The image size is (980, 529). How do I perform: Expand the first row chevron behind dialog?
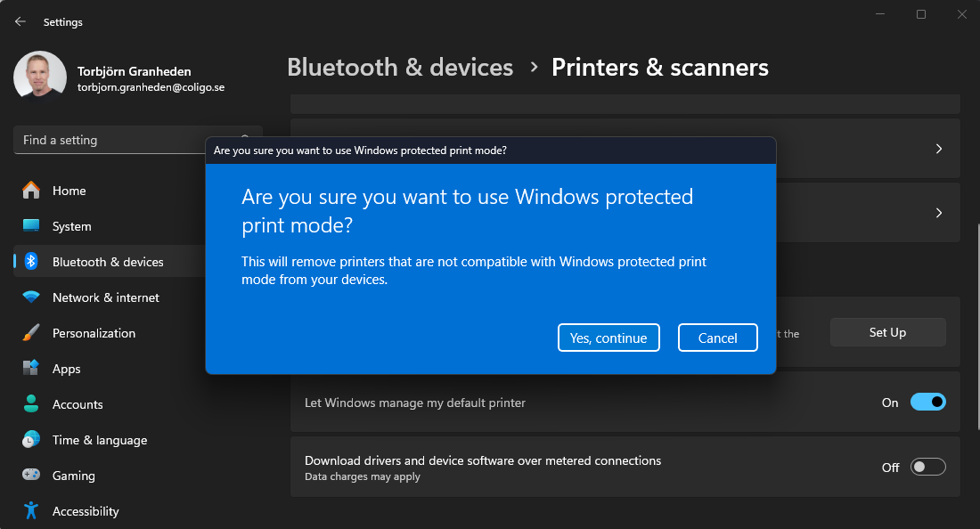939,149
